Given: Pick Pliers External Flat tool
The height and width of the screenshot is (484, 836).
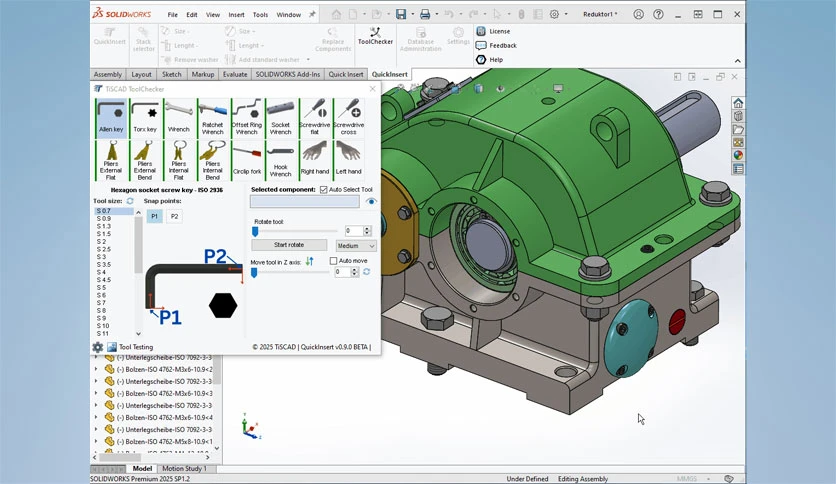Looking at the screenshot, I should click(x=111, y=160).
